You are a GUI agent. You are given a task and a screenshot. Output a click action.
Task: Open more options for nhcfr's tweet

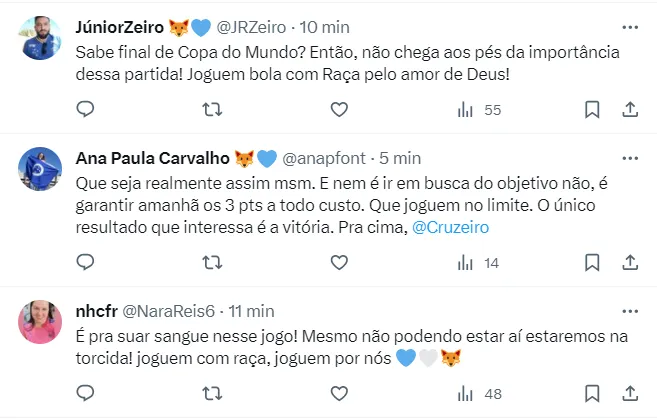pos(630,310)
